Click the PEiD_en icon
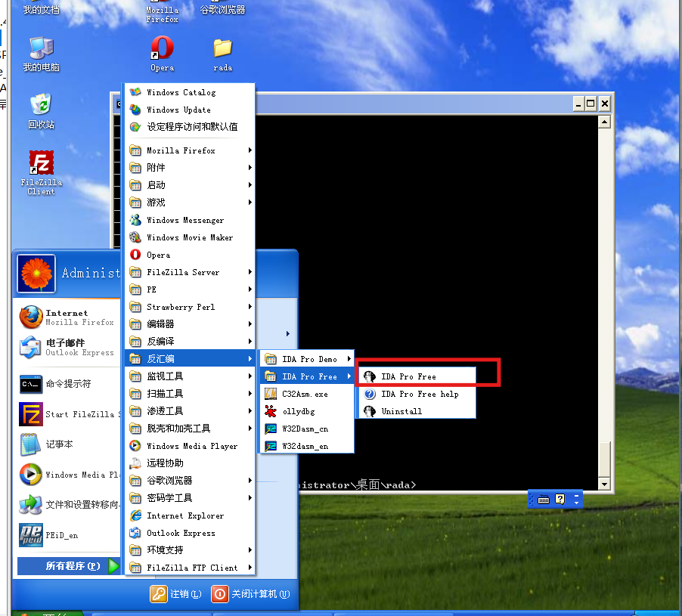Screen dimensions: 682x616 (31, 534)
